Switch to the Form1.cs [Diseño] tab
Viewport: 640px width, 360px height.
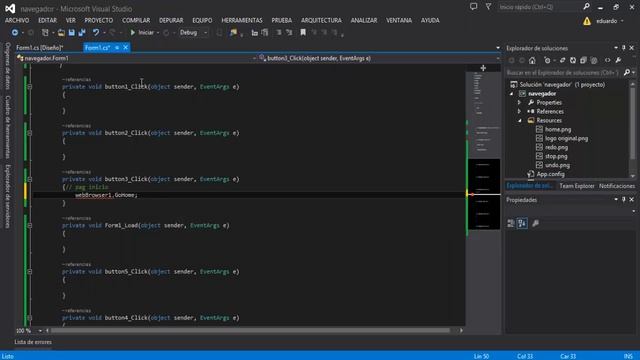tap(40, 48)
